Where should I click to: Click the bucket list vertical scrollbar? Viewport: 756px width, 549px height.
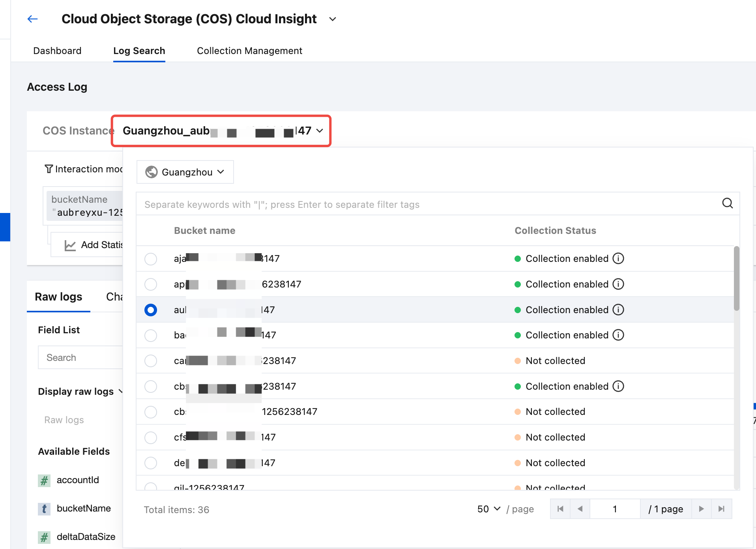pyautogui.click(x=736, y=278)
